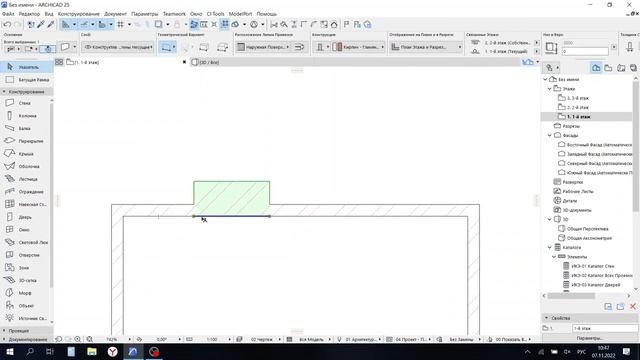This screenshot has height=360, width=640.
Task: Open the Файл menu
Action: point(8,14)
